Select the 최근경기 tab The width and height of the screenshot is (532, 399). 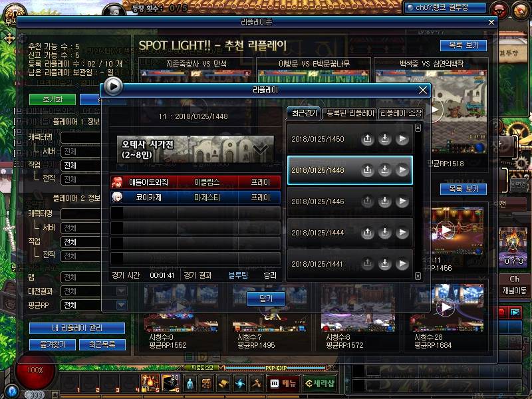point(303,113)
